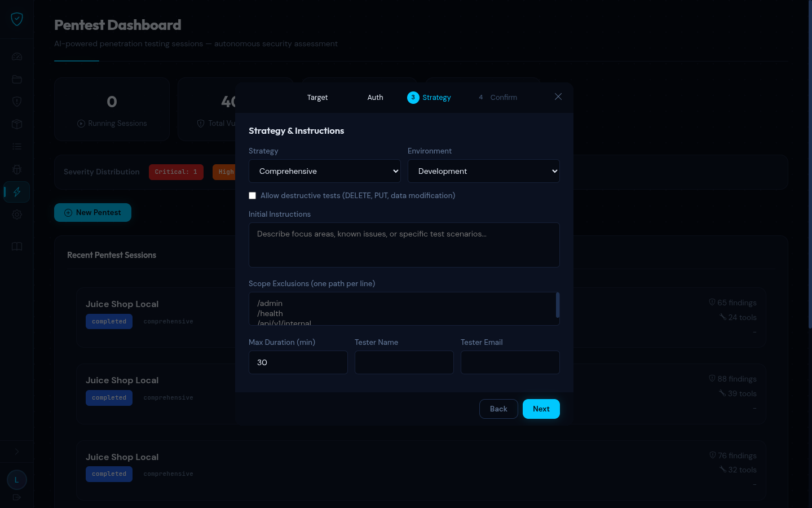This screenshot has height=508, width=812.
Task: Expand the sidebar with chevron arrow
Action: [17, 452]
